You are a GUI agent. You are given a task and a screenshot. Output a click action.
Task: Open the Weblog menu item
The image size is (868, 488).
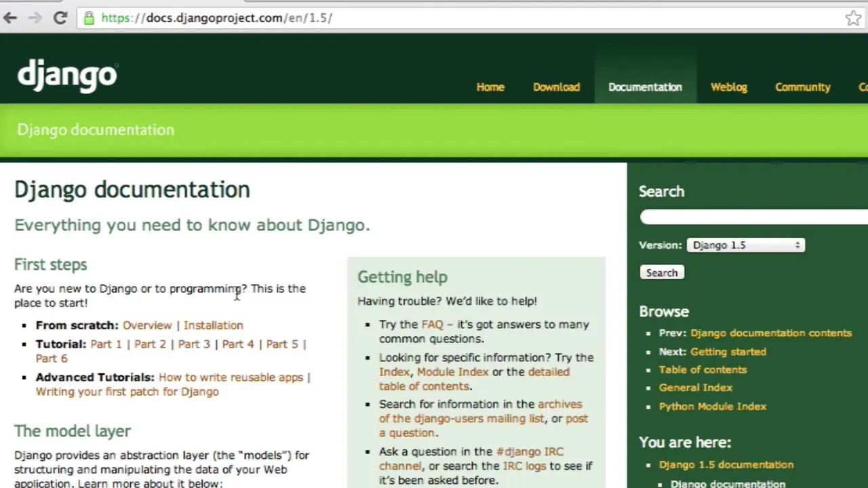729,87
